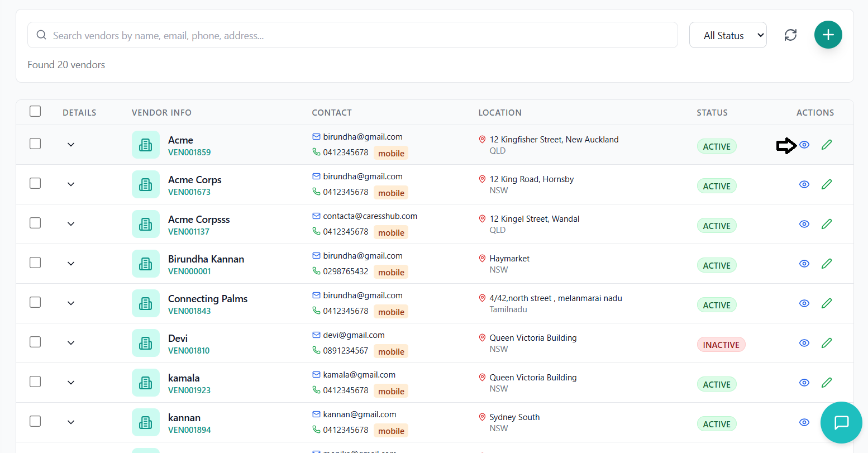Open the All Status dropdown
The height and width of the screenshot is (453, 868).
click(728, 35)
